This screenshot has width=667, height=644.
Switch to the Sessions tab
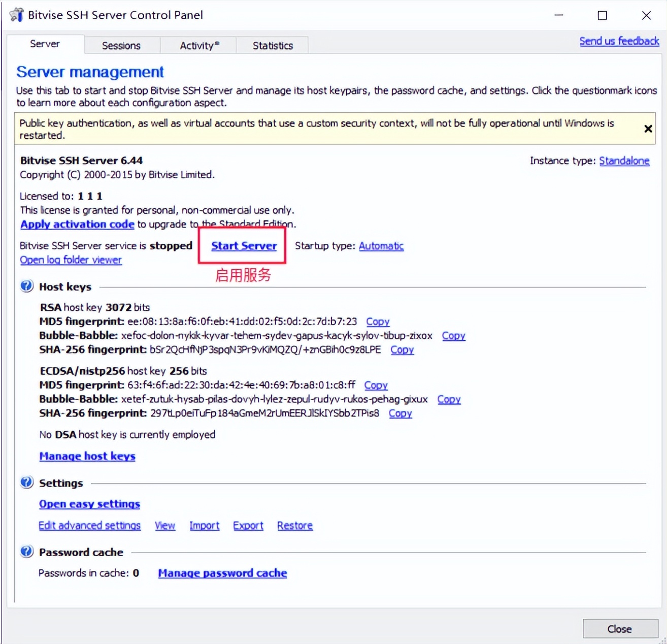[121, 46]
